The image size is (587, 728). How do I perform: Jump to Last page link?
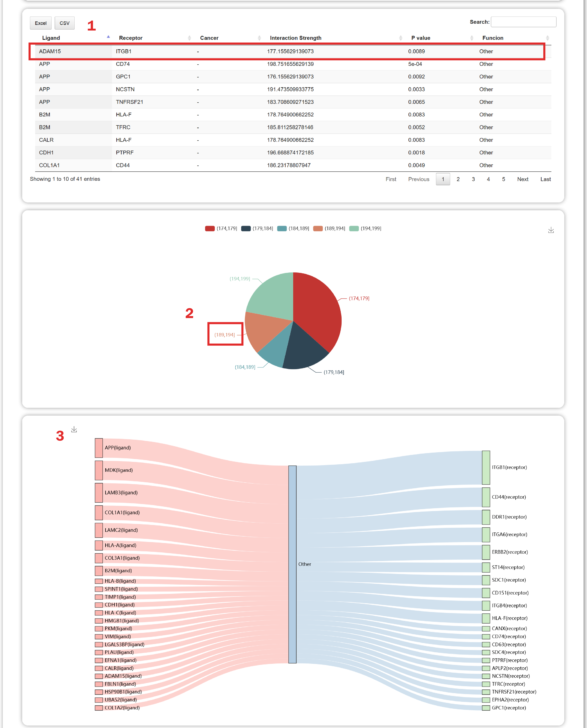(545, 179)
